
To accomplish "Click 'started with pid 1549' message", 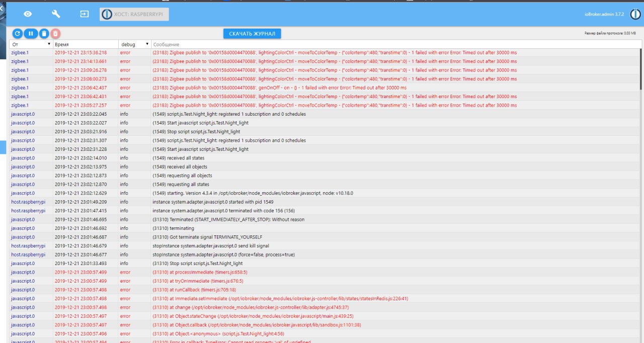I will 213,202.
